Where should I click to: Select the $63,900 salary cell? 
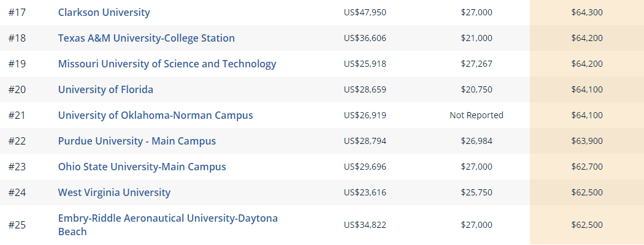click(x=586, y=141)
